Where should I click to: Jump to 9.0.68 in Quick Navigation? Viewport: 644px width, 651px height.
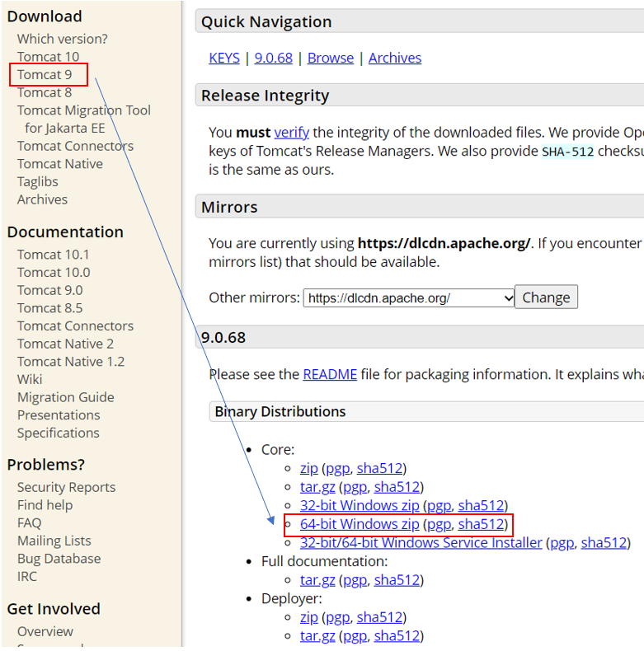point(274,59)
